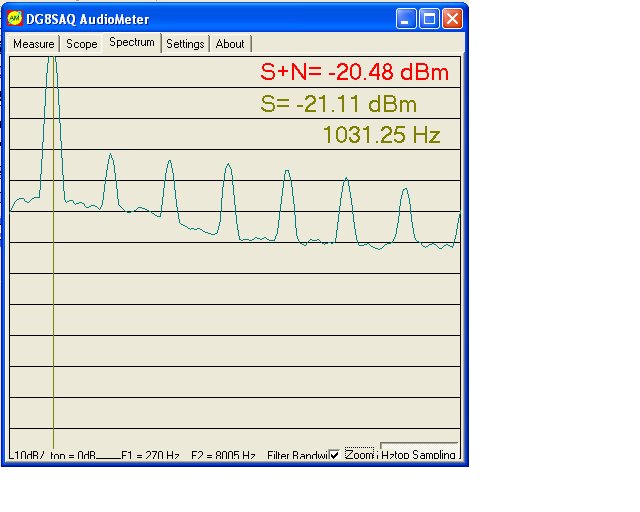This screenshot has height=512, width=640.
Task: Go to the Settings tab
Action: [x=185, y=44]
